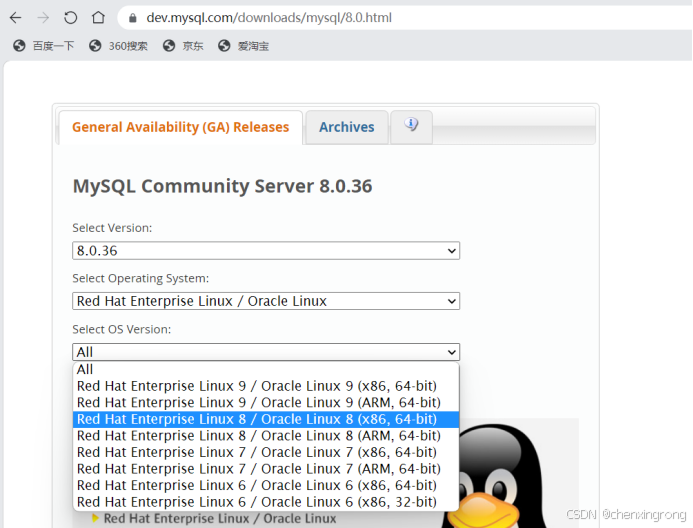Switch to the Archives tab
This screenshot has width=693, height=528.
(347, 127)
